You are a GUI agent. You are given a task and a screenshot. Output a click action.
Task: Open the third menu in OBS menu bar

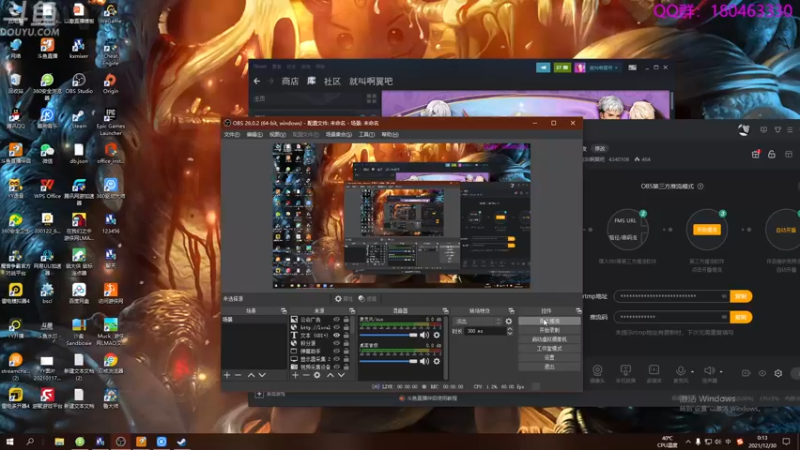(x=278, y=135)
